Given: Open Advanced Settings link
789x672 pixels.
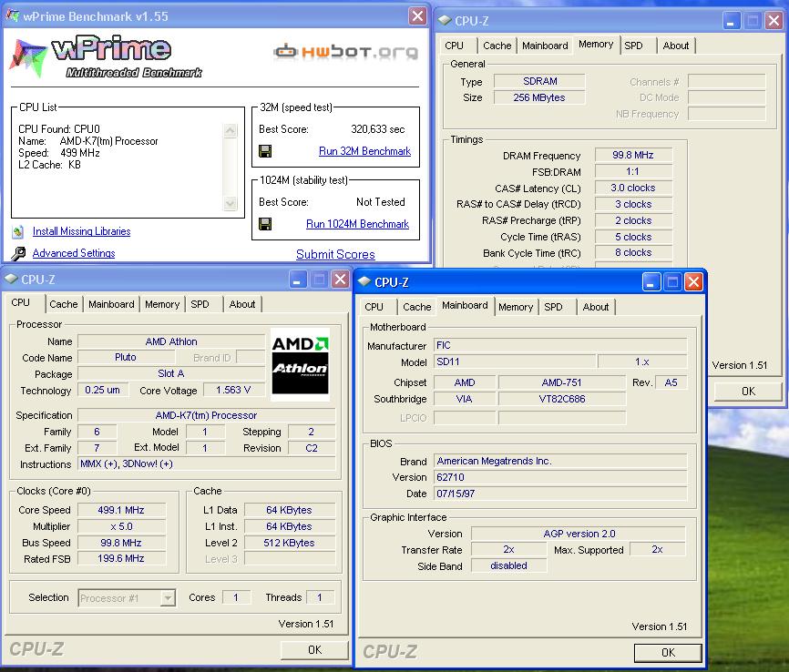Looking at the screenshot, I should (74, 253).
